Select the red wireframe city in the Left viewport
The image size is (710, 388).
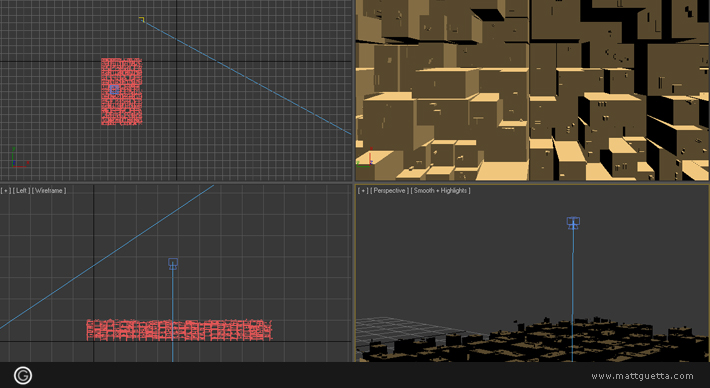click(x=179, y=330)
